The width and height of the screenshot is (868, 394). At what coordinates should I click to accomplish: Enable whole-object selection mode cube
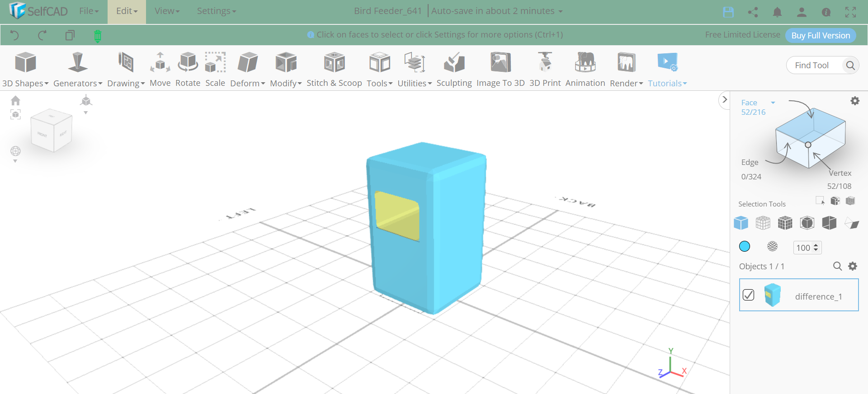(x=741, y=223)
